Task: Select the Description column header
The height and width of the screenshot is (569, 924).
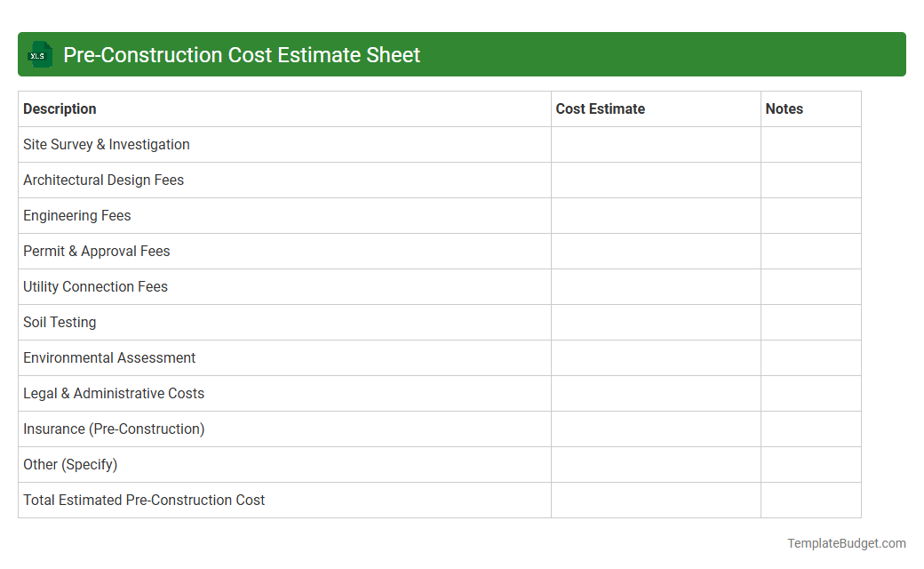Action: (60, 108)
